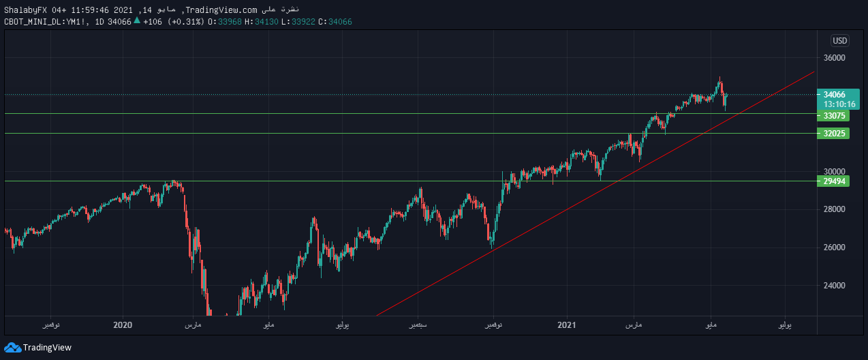This screenshot has width=868, height=360.
Task: Click the 2021 label on time axis
Action: 567,325
